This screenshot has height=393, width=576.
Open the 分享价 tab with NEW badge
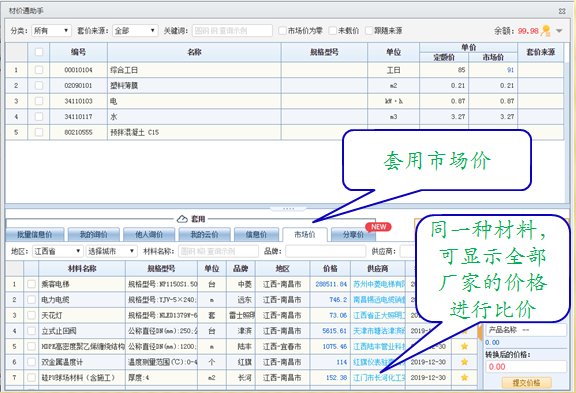[x=353, y=234]
